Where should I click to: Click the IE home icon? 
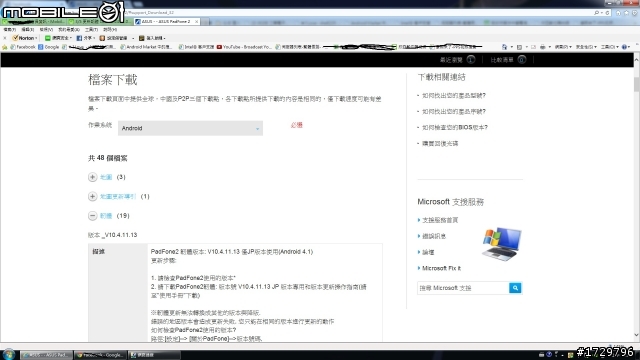point(618,13)
